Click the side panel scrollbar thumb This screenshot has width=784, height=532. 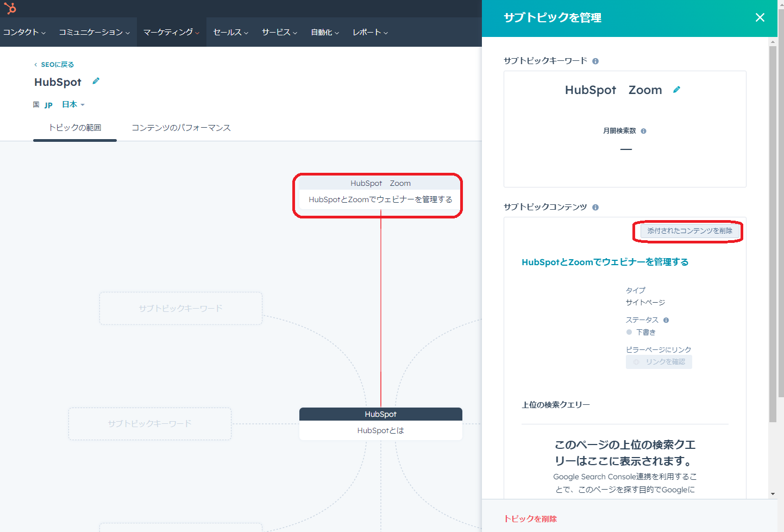coord(773,234)
